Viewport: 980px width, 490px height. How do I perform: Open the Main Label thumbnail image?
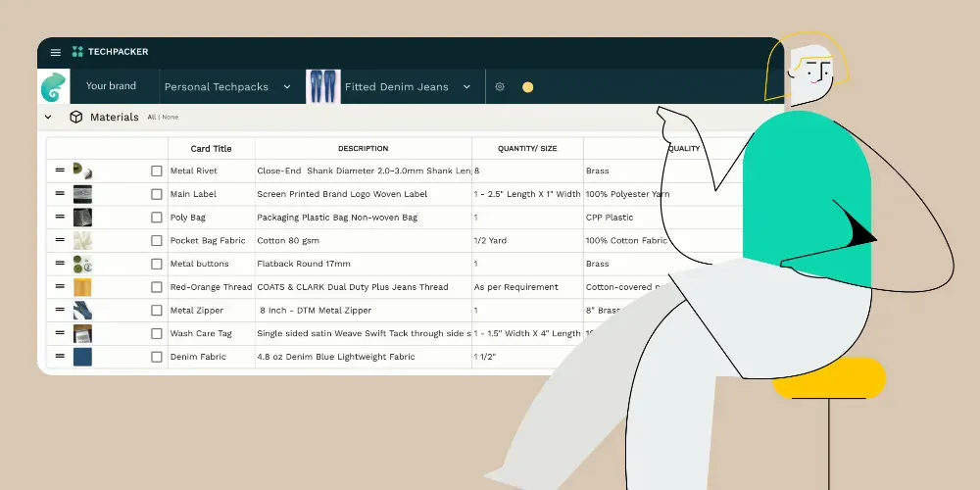[82, 194]
